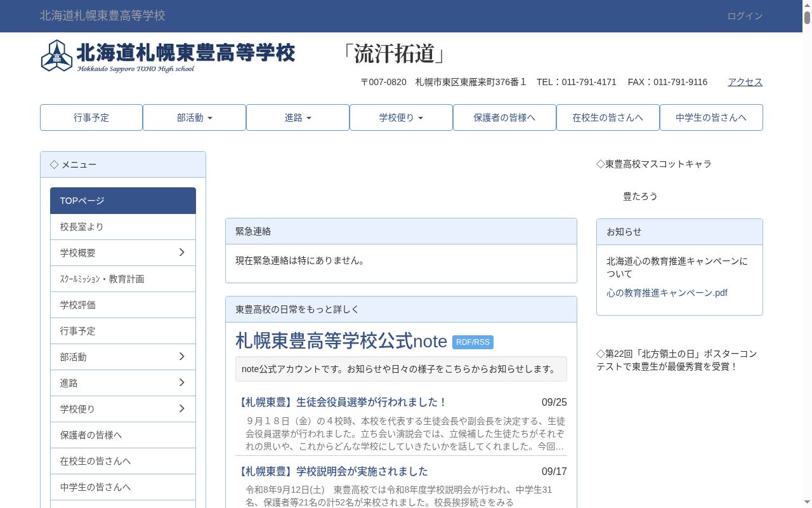This screenshot has width=812, height=508.
Task: Open 保護者の皆様へ in the side menu
Action: pyautogui.click(x=123, y=435)
